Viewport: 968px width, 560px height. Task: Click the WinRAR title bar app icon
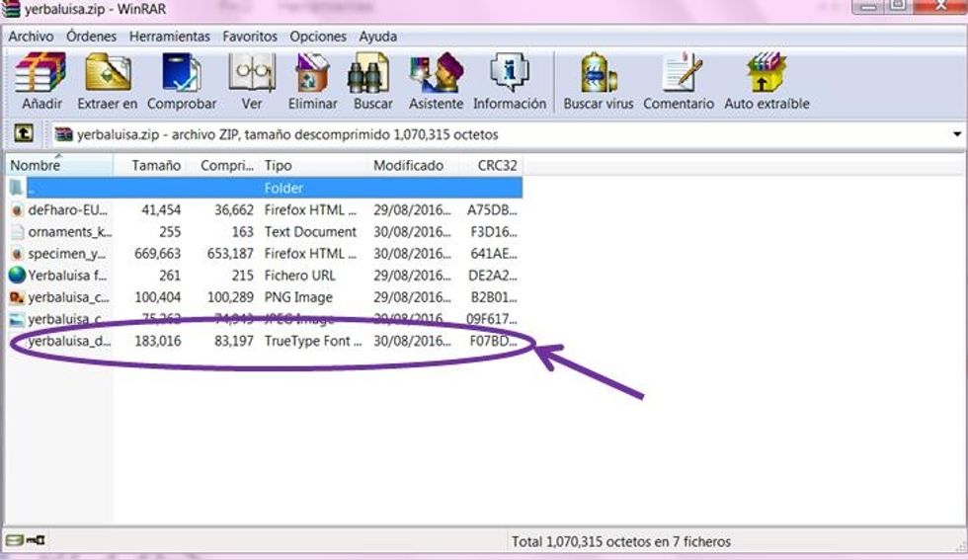[x=11, y=9]
